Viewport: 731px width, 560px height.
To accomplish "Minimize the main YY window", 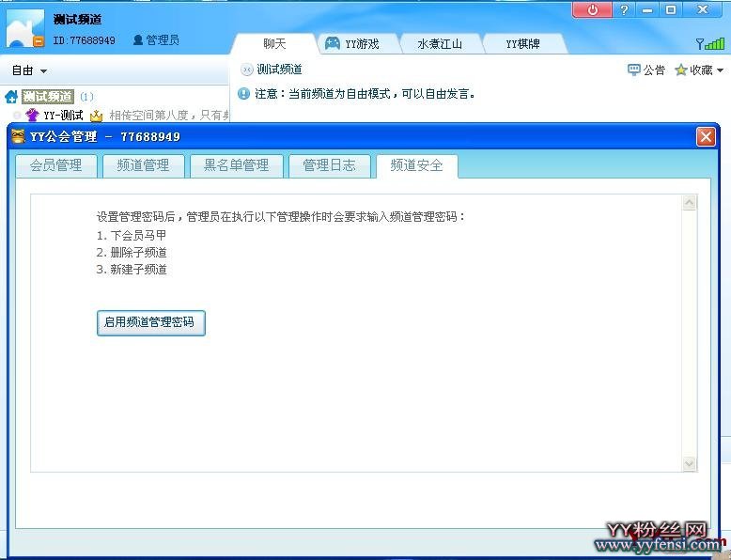I will click(x=647, y=9).
